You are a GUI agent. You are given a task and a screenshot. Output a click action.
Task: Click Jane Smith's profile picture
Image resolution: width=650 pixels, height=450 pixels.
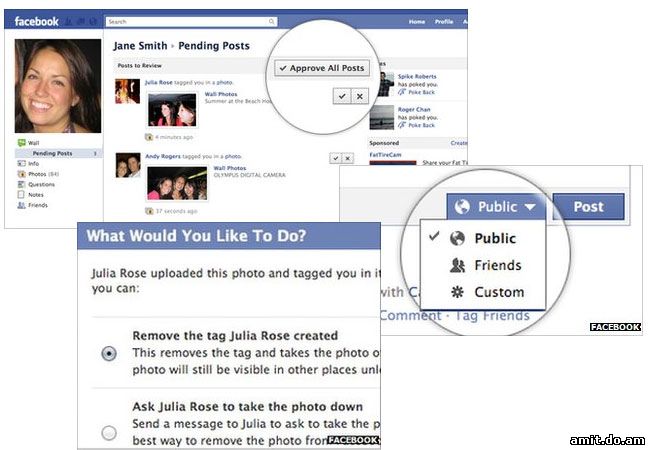(58, 86)
